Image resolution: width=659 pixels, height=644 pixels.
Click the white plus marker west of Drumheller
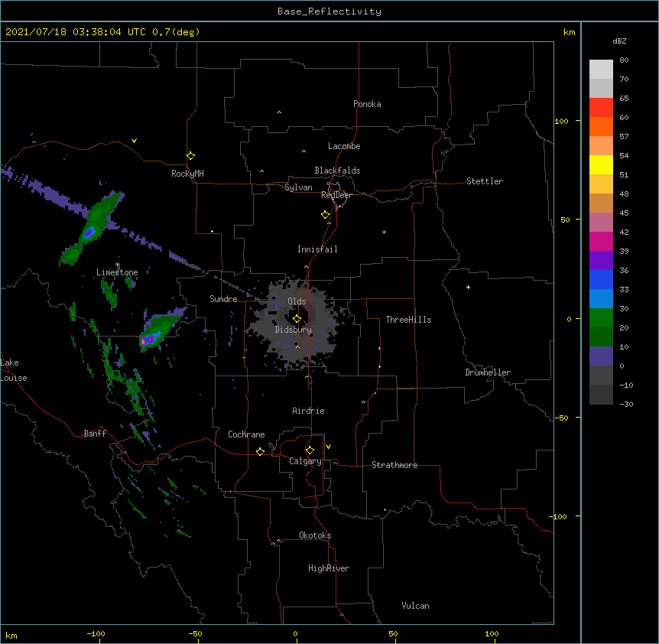pos(468,287)
